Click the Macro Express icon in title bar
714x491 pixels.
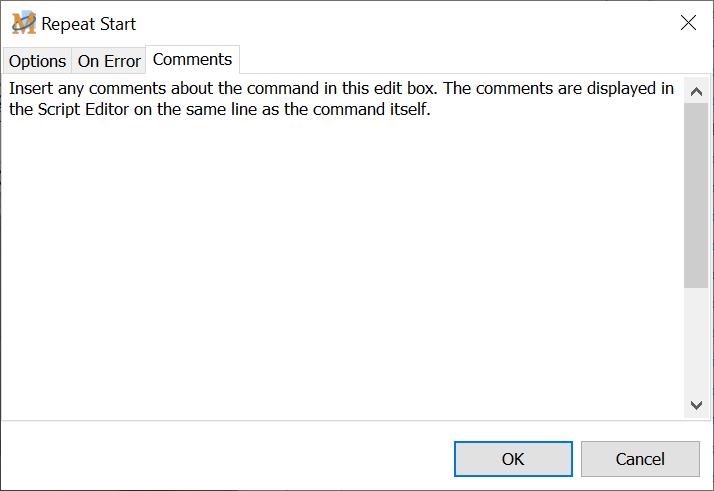(x=23, y=23)
